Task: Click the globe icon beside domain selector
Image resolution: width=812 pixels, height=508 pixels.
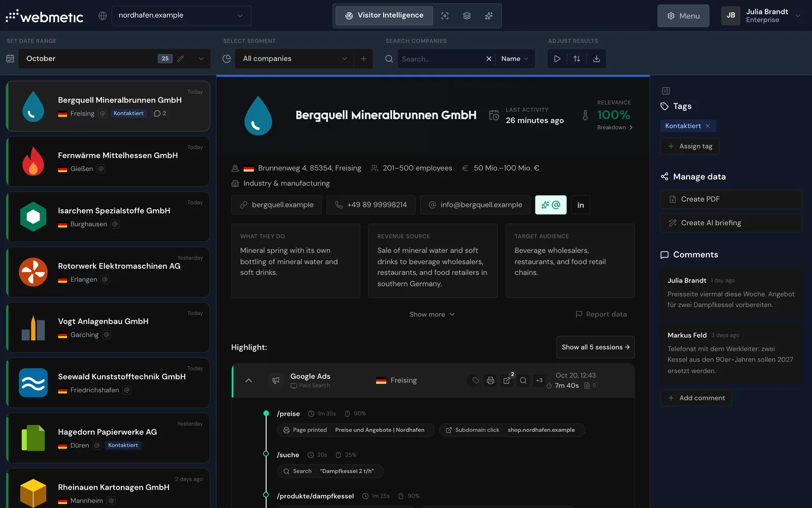Action: (x=103, y=16)
